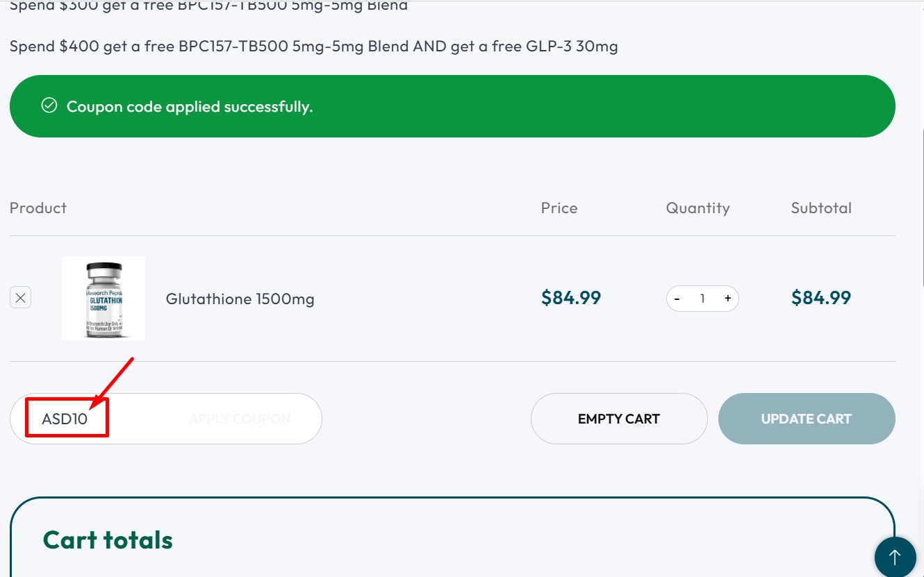Screen dimensions: 924x577
Task: Click the GLP-3 30mg promotion text line
Action: (313, 47)
